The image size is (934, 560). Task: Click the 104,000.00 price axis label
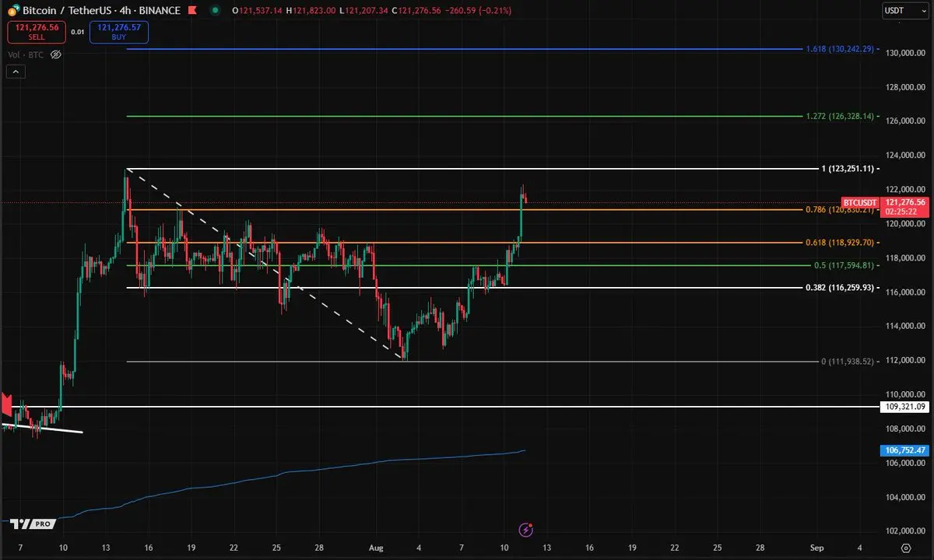pos(904,497)
